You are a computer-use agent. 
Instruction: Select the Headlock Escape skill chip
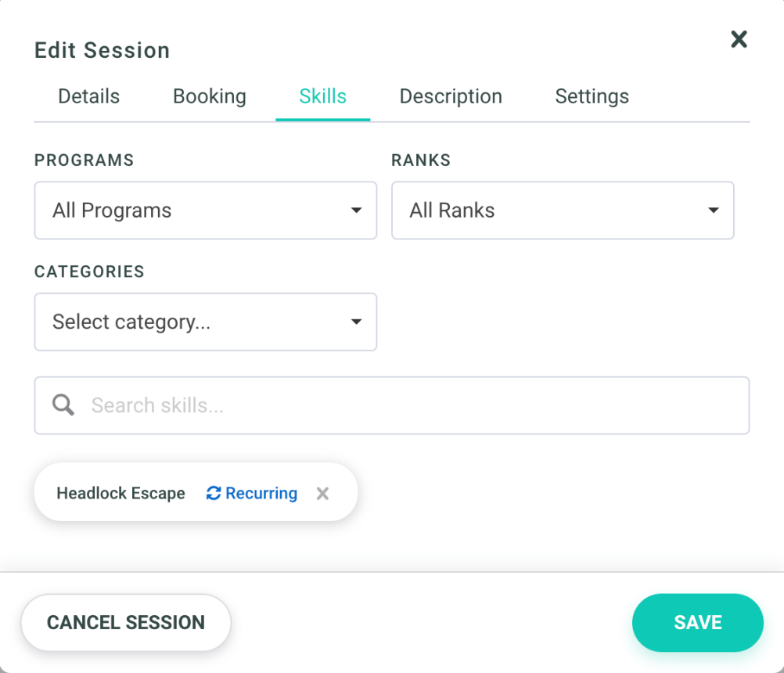coord(120,493)
